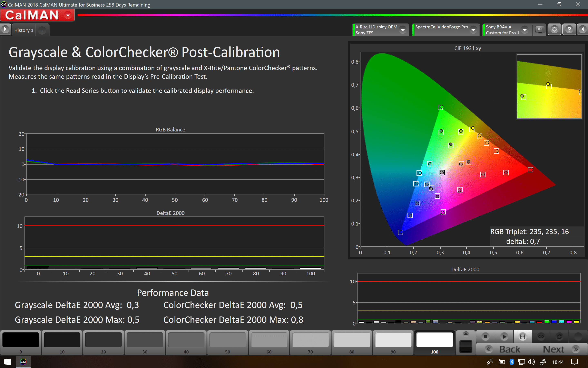Click the RGB Triplet 235, 235, 16 readout
The width and height of the screenshot is (588, 368).
coord(529,232)
